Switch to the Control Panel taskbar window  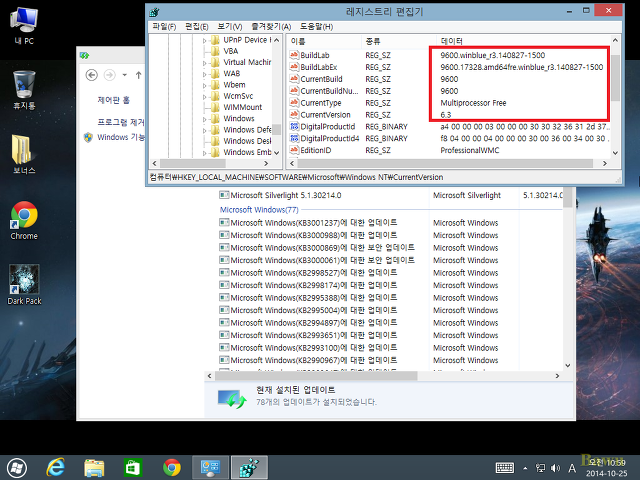point(210,468)
